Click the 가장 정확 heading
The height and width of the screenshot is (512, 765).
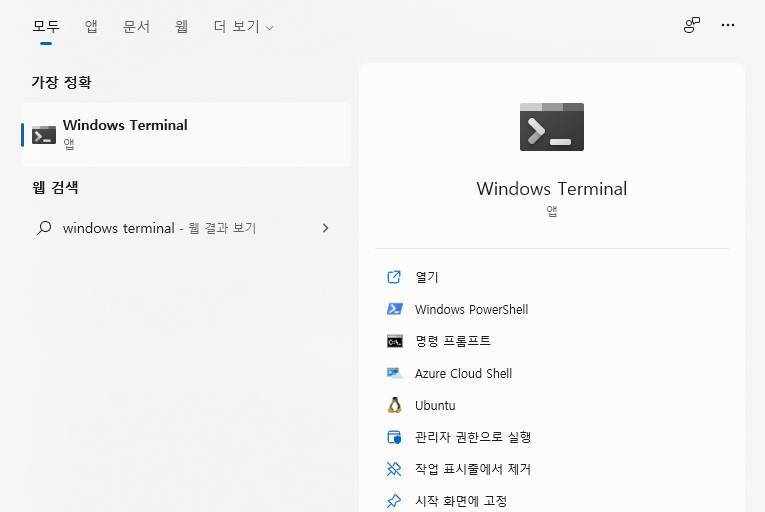click(x=61, y=82)
